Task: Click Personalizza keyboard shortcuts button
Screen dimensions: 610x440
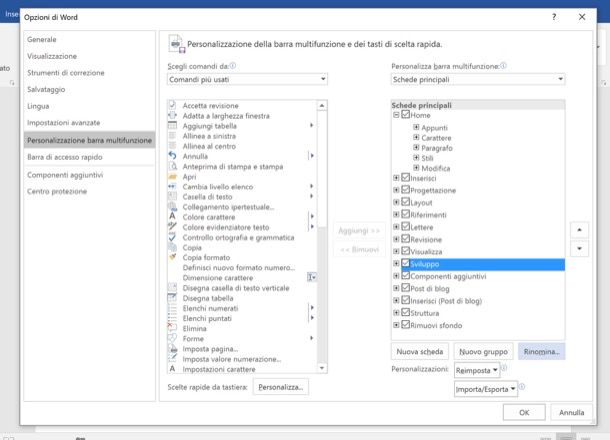Action: (x=280, y=387)
